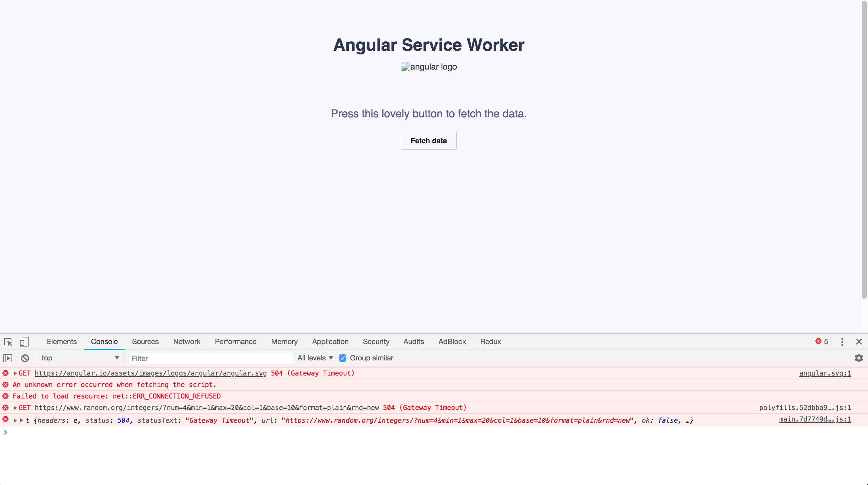The height and width of the screenshot is (485, 868).
Task: Click the red error count badge
Action: 821,341
